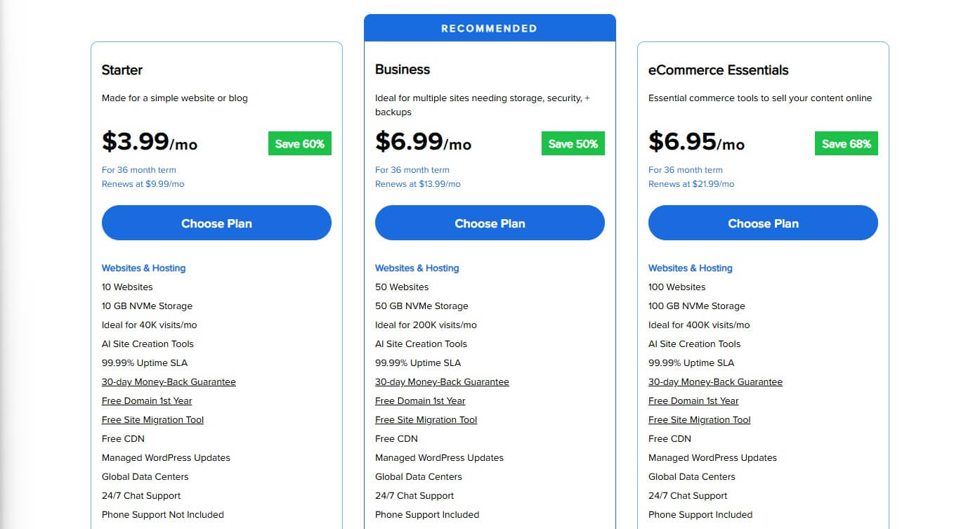Open Business 30-day Money-Back Guarantee link
The width and height of the screenshot is (980, 529).
click(442, 381)
